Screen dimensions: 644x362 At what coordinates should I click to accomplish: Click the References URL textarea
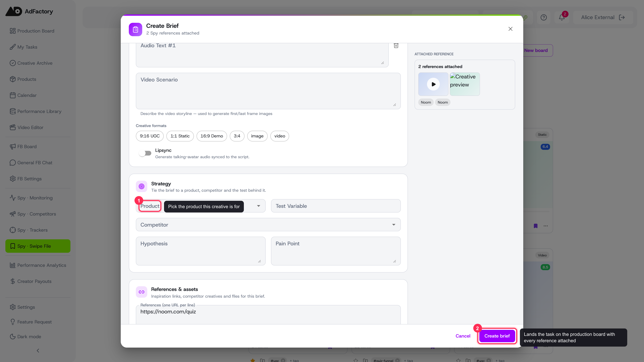coord(268,315)
